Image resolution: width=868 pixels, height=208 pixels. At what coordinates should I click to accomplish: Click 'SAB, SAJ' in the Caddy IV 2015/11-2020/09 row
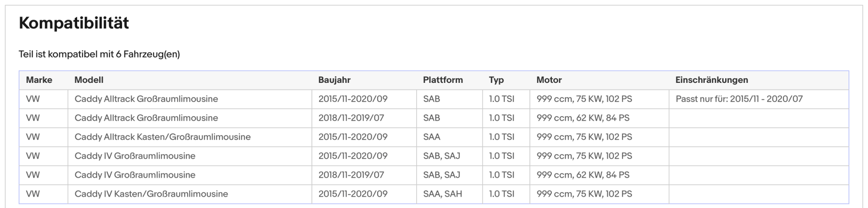click(441, 156)
